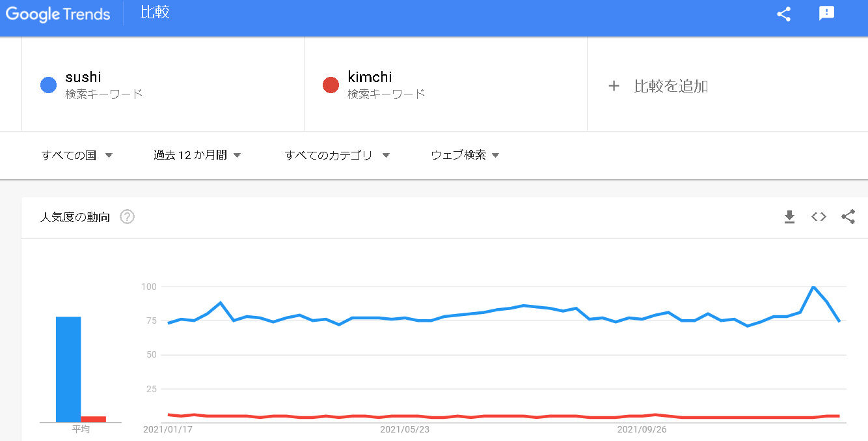
Task: Edit the sushi search term
Action: click(x=163, y=85)
